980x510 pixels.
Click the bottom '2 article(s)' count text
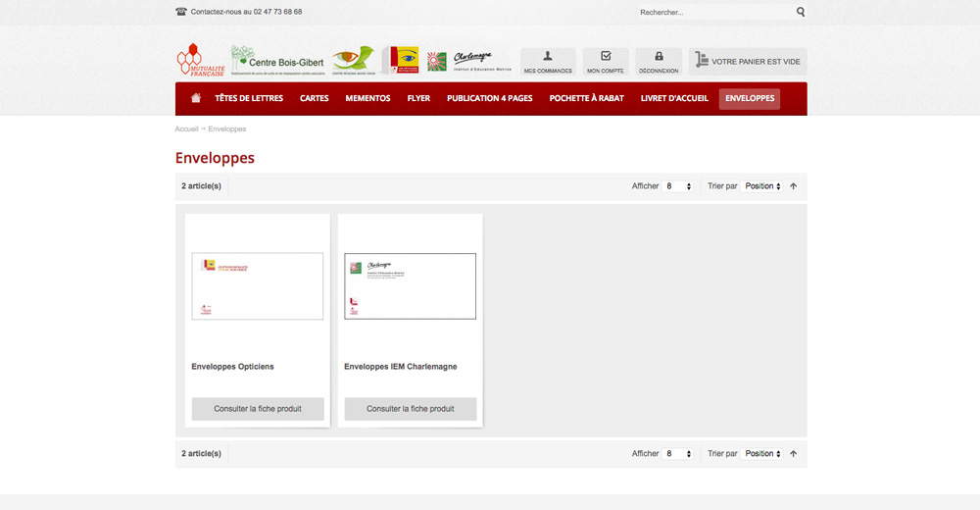pos(201,454)
